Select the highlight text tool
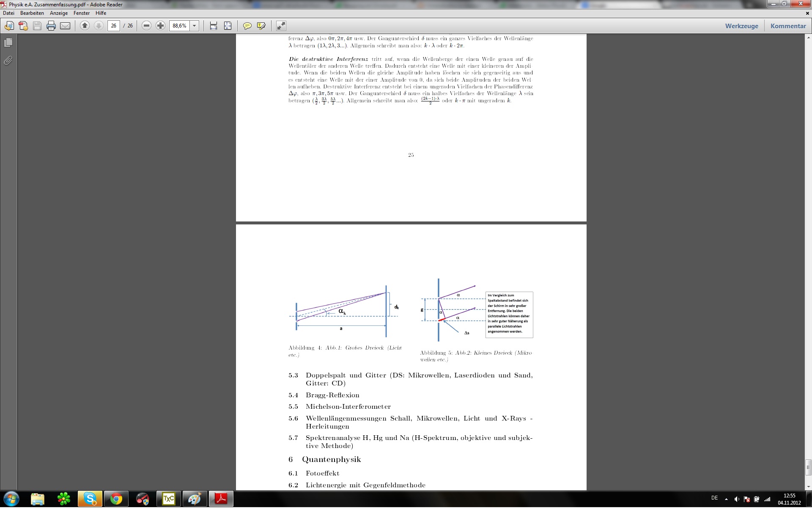Image resolution: width=812 pixels, height=508 pixels. [261, 26]
